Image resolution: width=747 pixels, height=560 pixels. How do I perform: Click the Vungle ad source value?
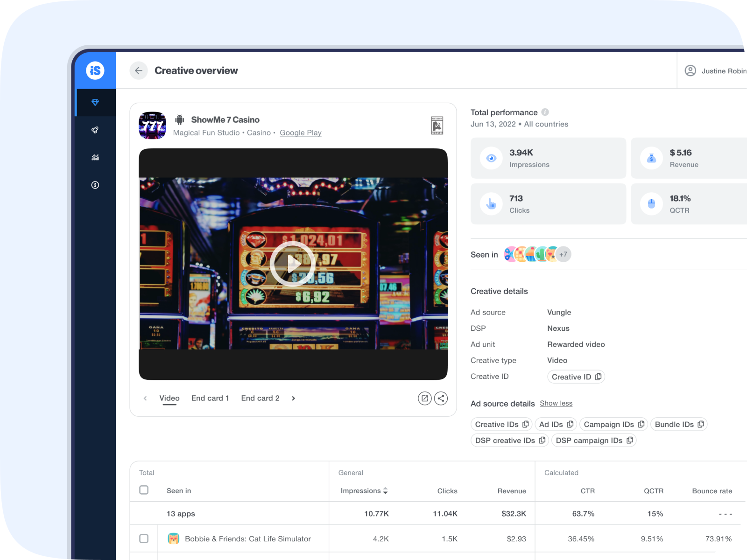point(559,312)
